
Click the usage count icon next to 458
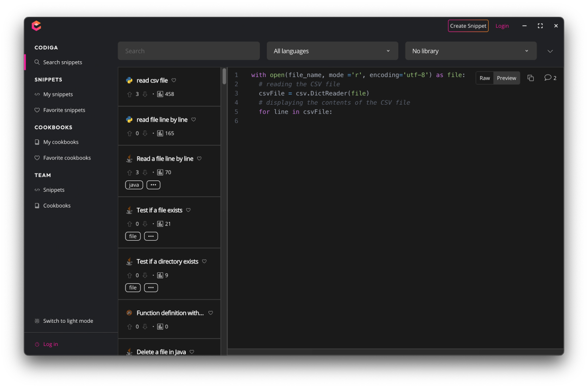point(160,94)
